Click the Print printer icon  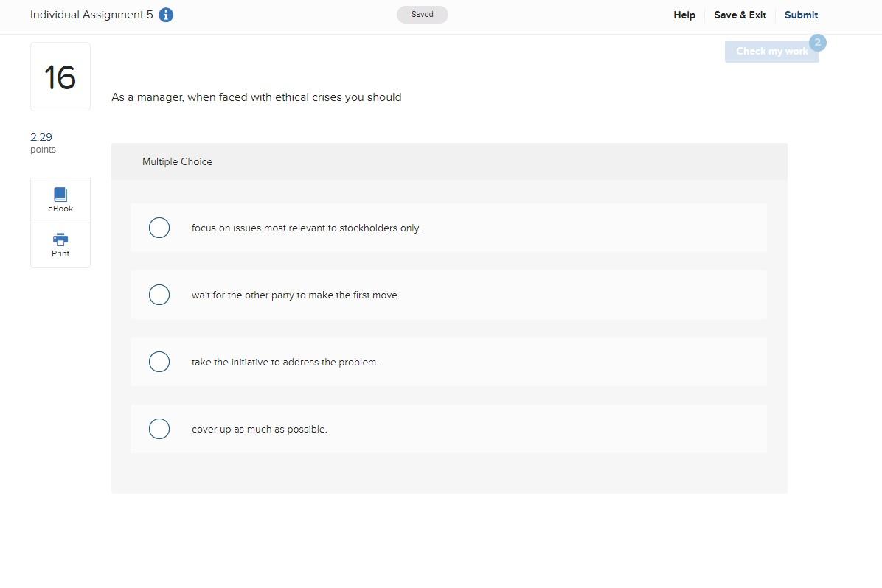click(x=60, y=239)
